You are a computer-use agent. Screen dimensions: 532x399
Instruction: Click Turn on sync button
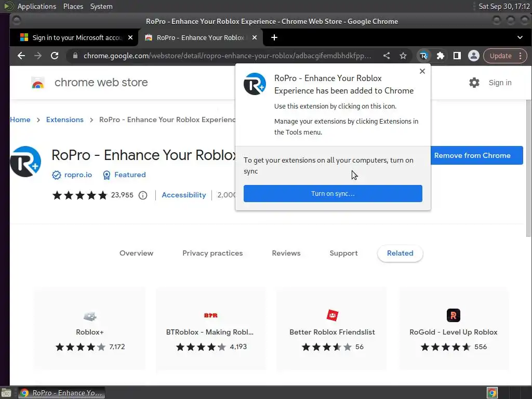[333, 193]
